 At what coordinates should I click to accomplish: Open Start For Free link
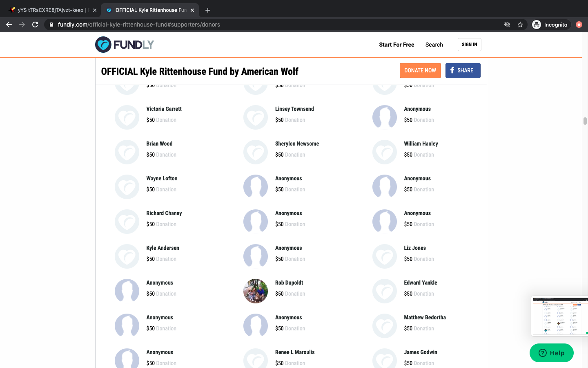coord(396,45)
